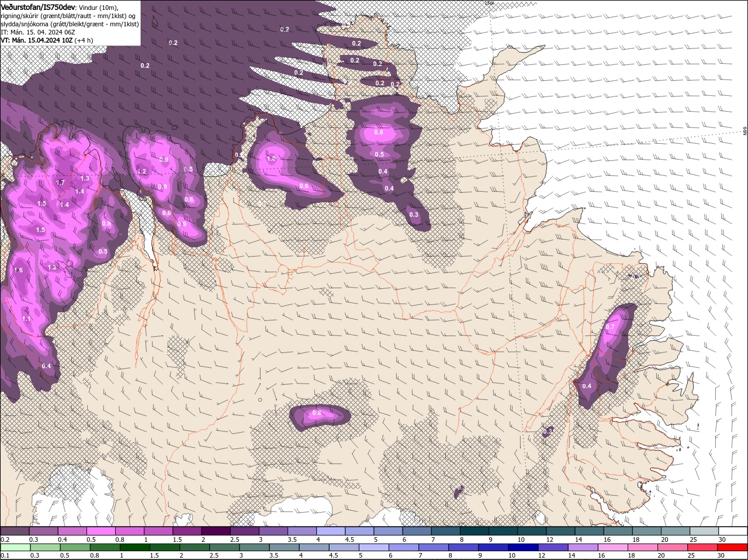Click the 1.1 precipitation value on the map

(x=26, y=319)
